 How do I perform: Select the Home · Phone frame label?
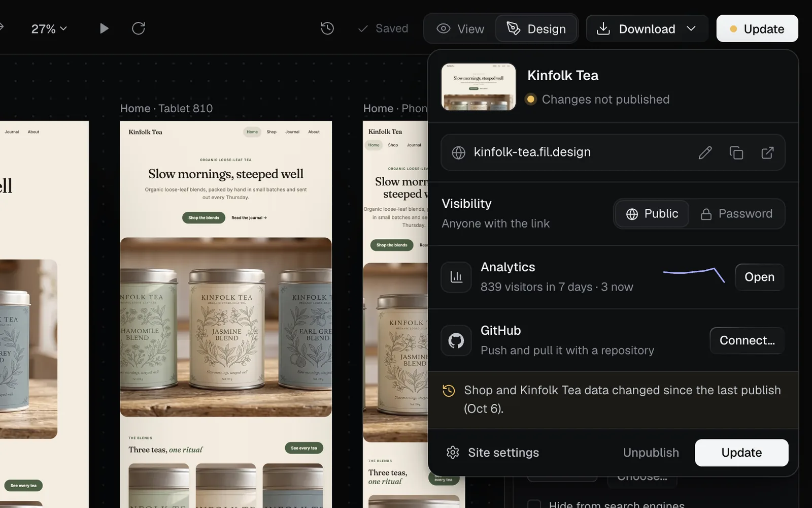pos(395,109)
